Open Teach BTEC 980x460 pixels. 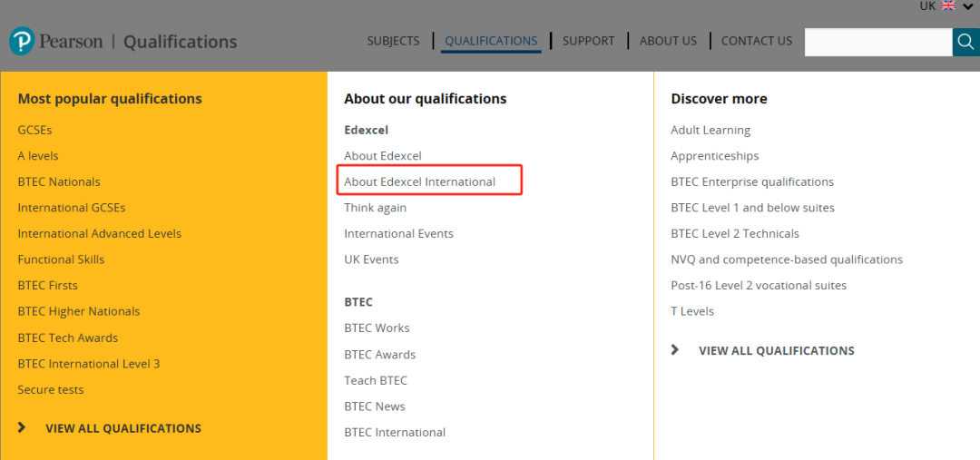click(376, 381)
